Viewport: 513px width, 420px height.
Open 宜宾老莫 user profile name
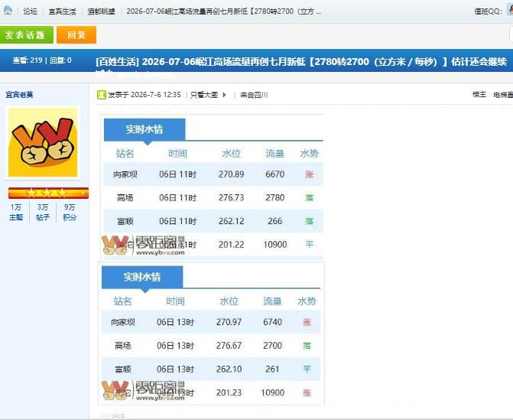tap(19, 95)
